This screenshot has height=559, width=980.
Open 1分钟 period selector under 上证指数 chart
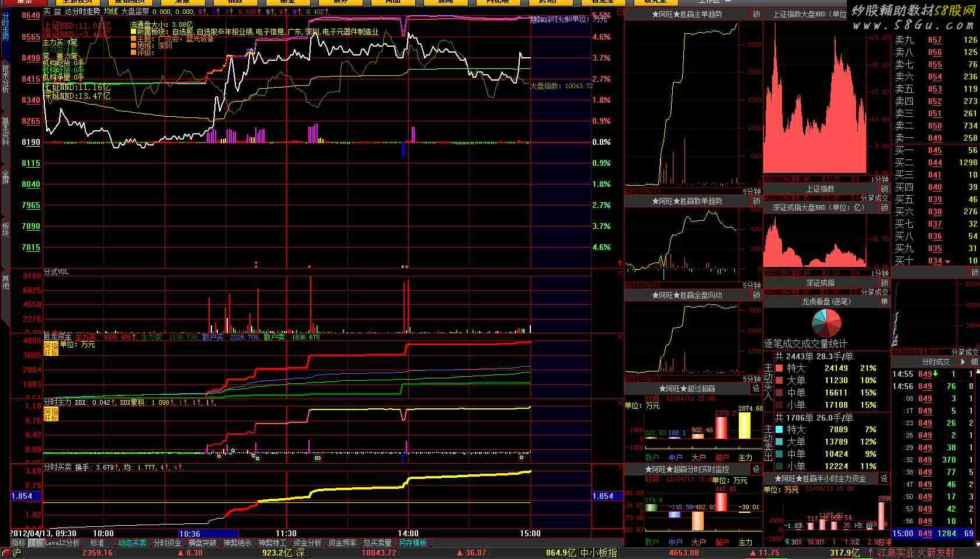[x=880, y=179]
